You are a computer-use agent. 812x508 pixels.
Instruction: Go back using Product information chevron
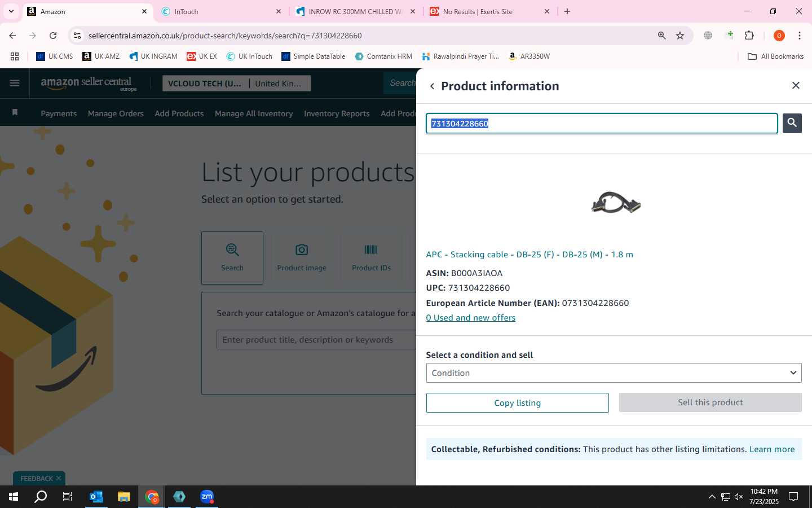point(432,86)
